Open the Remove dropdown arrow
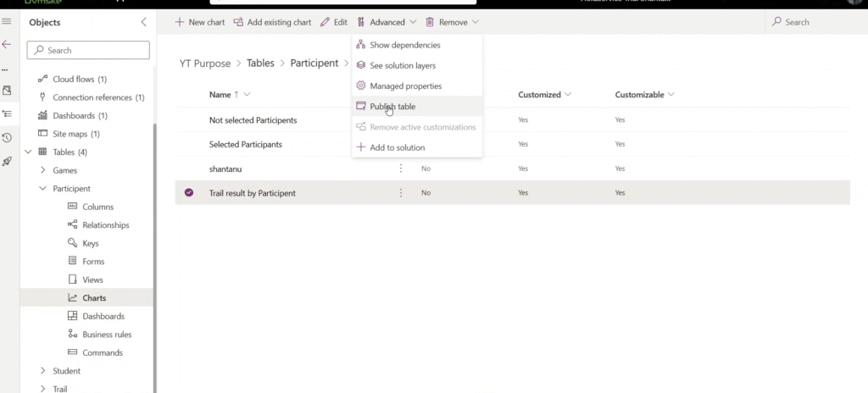 point(476,22)
